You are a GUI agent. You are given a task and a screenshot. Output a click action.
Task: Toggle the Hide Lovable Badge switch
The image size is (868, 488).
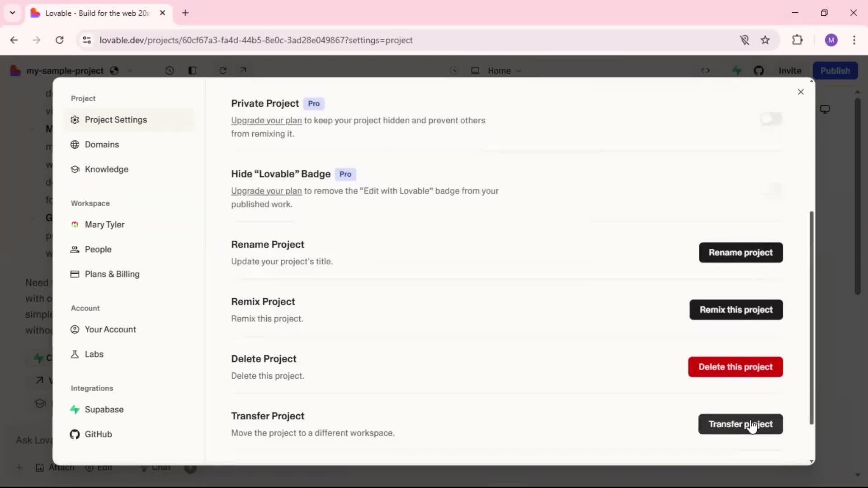pyautogui.click(x=771, y=189)
